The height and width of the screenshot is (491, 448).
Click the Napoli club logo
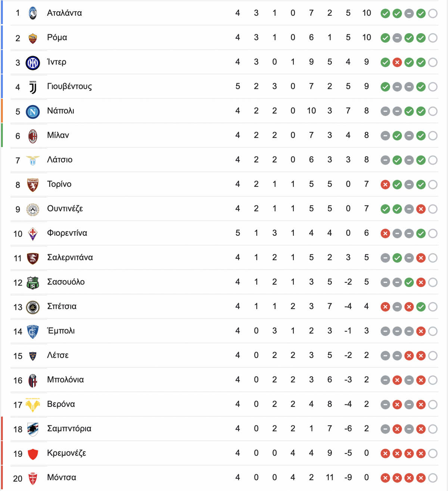33,111
